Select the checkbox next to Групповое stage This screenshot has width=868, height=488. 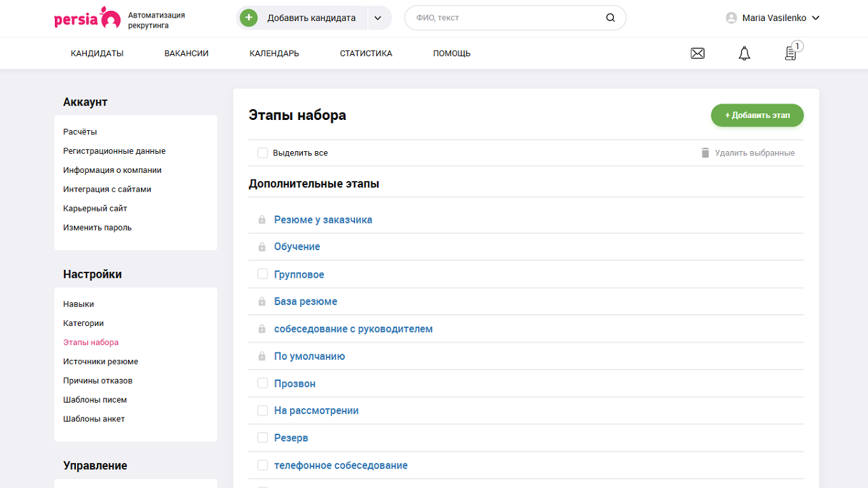point(262,274)
